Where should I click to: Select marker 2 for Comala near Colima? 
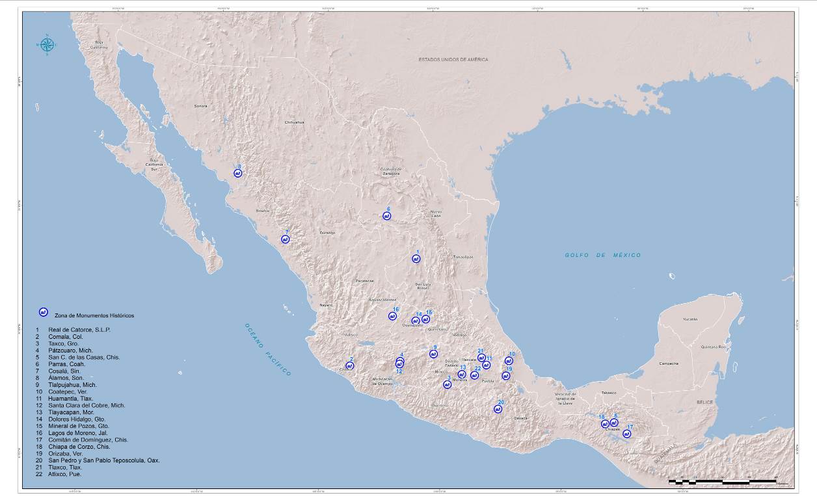click(x=350, y=365)
